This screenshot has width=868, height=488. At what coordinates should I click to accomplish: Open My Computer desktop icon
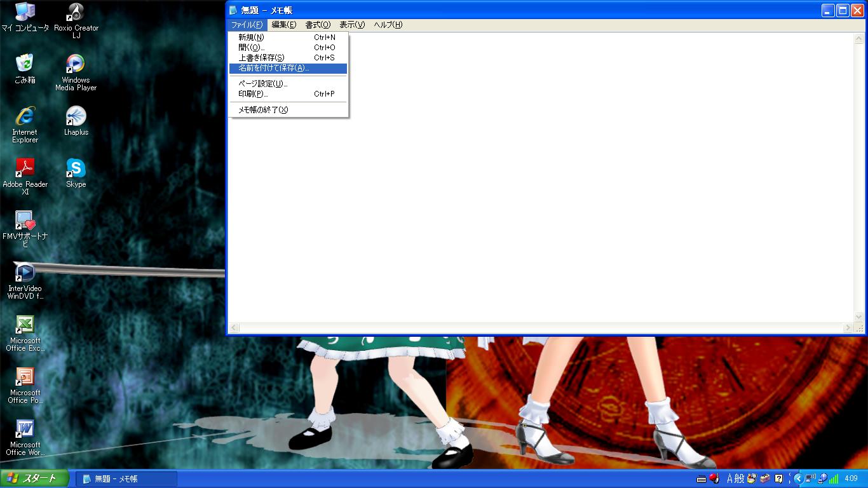25,17
